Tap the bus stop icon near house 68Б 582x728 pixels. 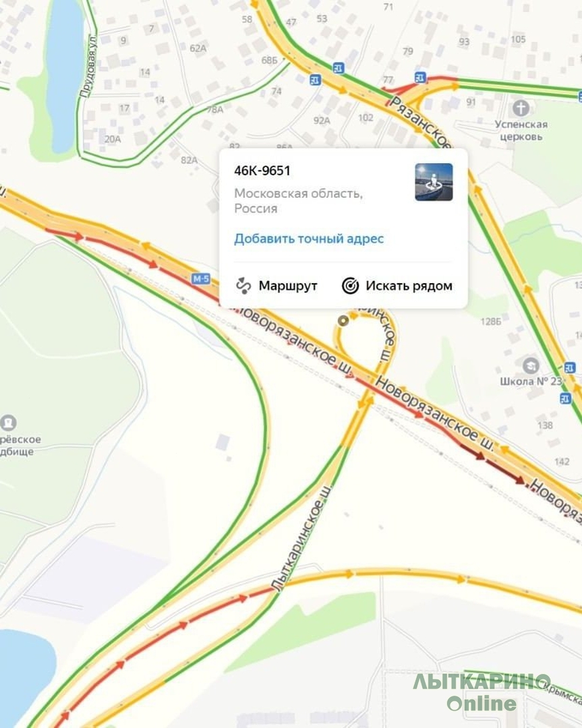[x=316, y=80]
